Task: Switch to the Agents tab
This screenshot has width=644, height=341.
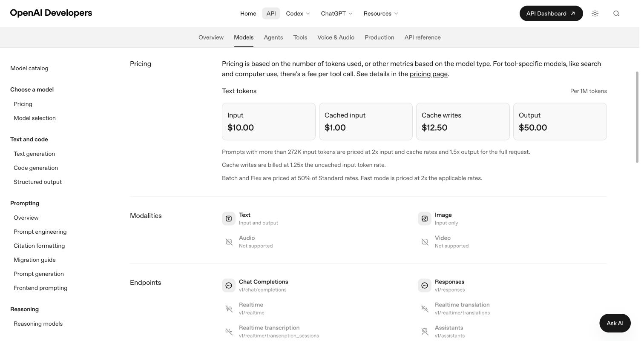Action: point(273,37)
